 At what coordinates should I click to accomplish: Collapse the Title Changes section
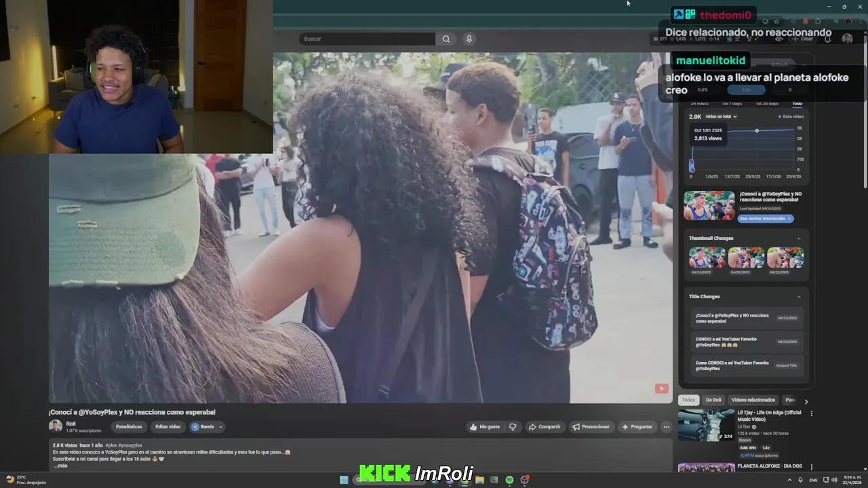(x=799, y=297)
